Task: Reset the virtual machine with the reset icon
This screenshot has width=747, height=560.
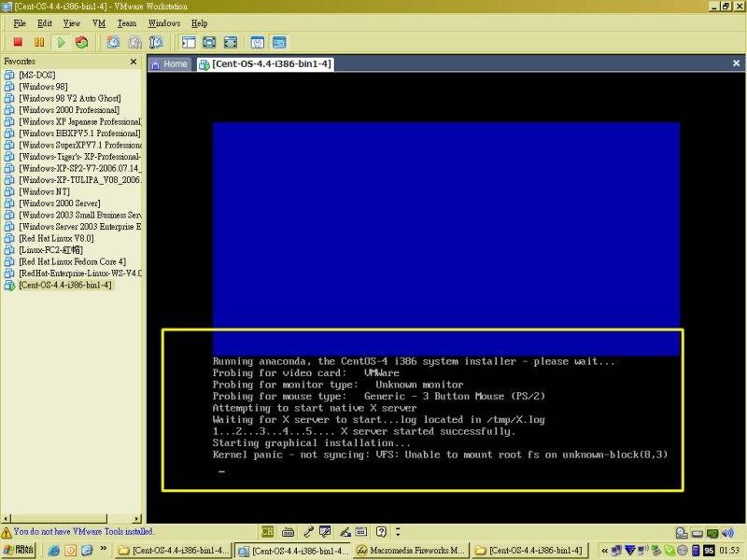Action: coord(82,42)
